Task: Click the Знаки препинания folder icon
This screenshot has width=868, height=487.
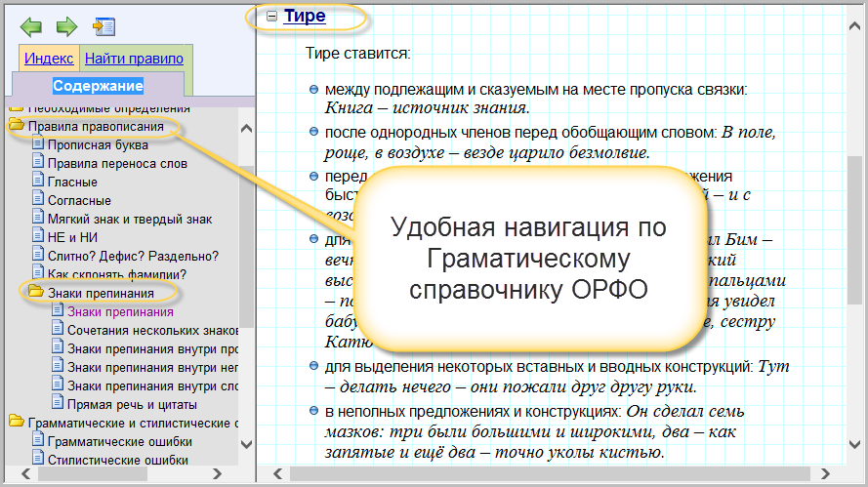Action: [x=36, y=291]
